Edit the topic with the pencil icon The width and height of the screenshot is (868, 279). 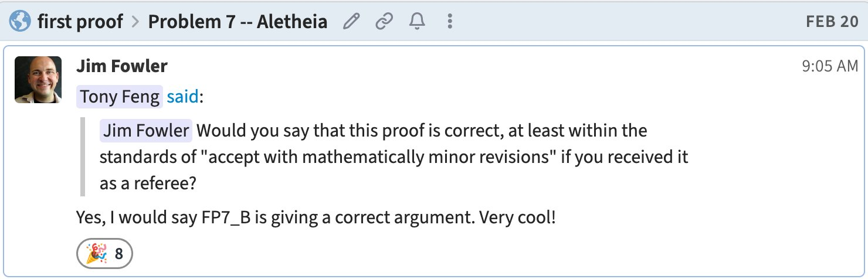click(351, 22)
